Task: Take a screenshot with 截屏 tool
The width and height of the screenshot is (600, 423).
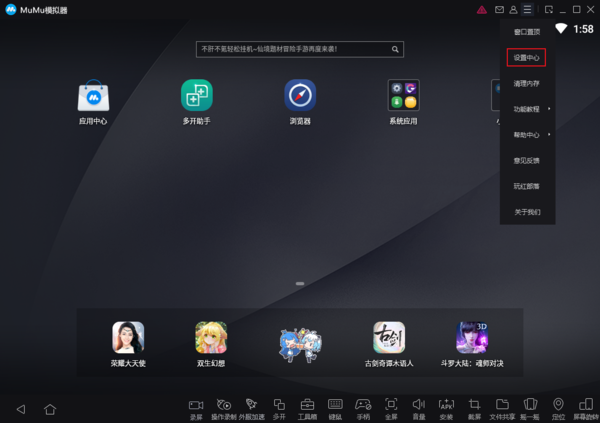Action: [x=475, y=405]
